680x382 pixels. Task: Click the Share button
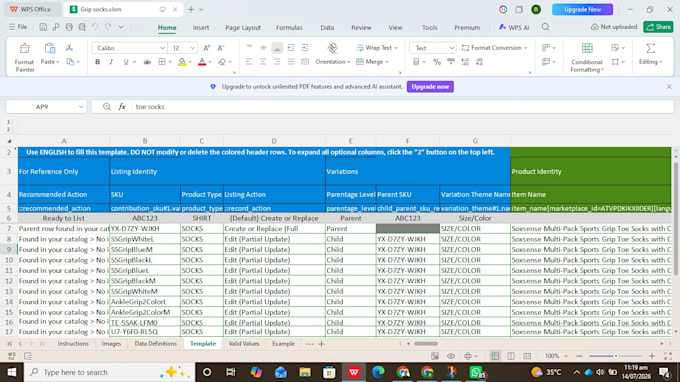[x=658, y=27]
